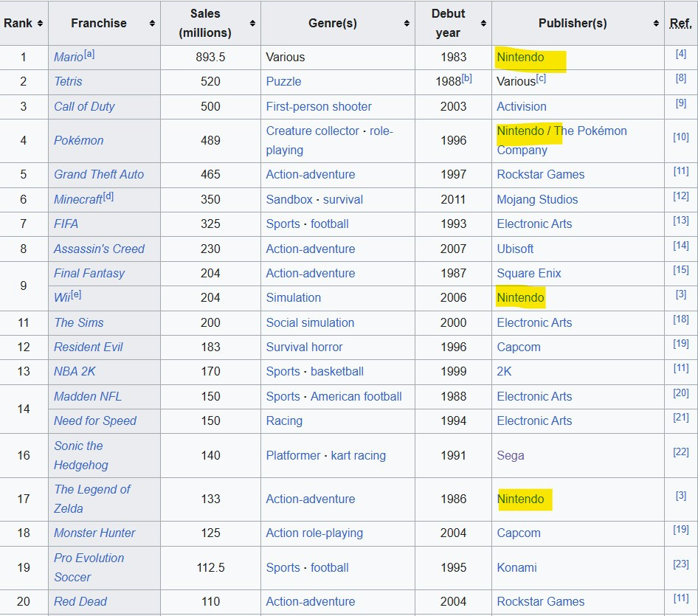Open the Assassin's Creed link
The width and height of the screenshot is (698, 616).
100,249
